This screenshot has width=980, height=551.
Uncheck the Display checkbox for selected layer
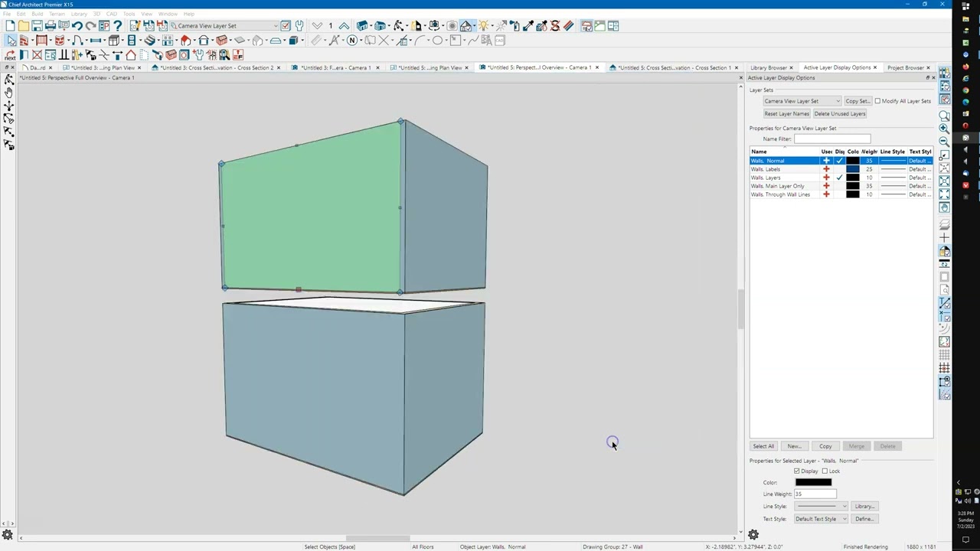[796, 471]
